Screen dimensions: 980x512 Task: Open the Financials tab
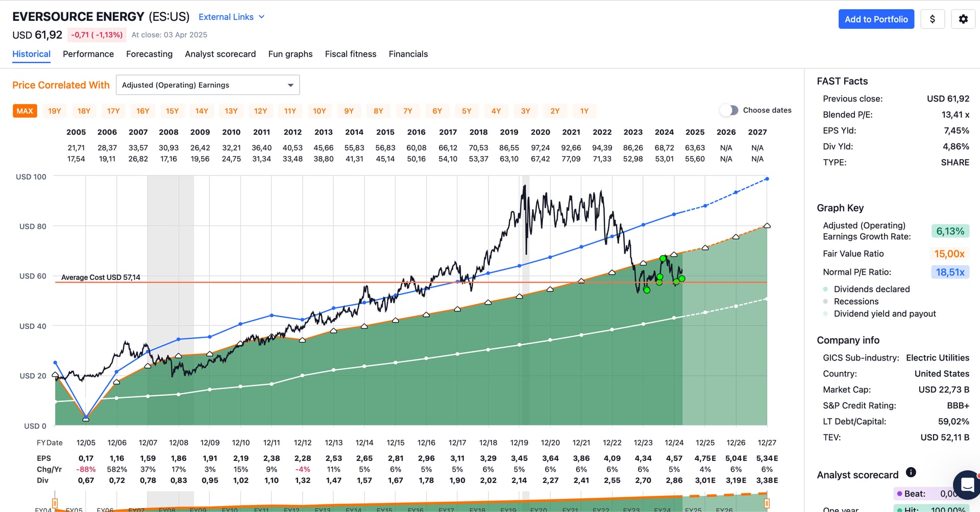click(408, 54)
